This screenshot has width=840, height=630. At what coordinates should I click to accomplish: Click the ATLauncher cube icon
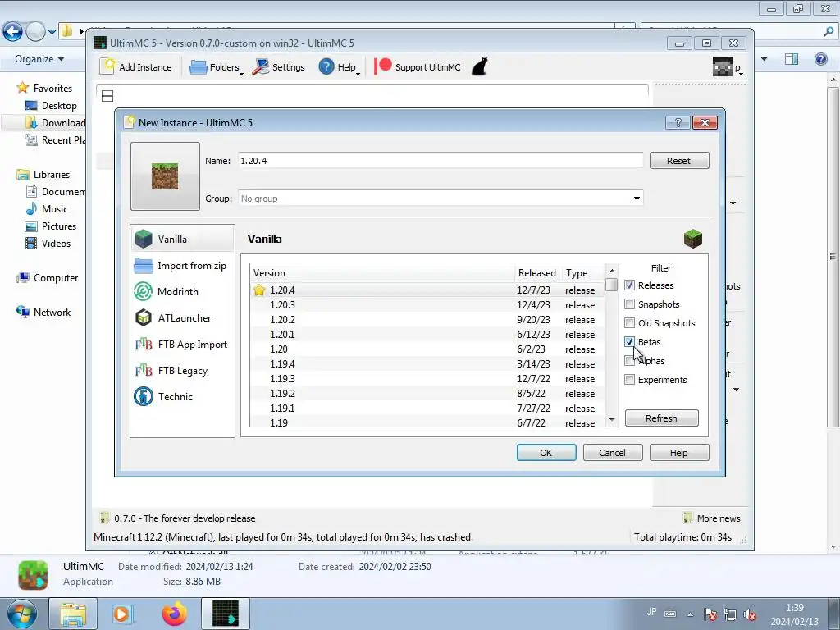point(144,318)
